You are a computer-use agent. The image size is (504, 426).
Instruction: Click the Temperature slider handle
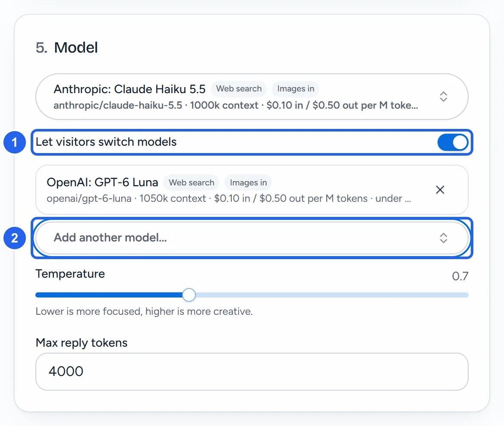coord(189,295)
